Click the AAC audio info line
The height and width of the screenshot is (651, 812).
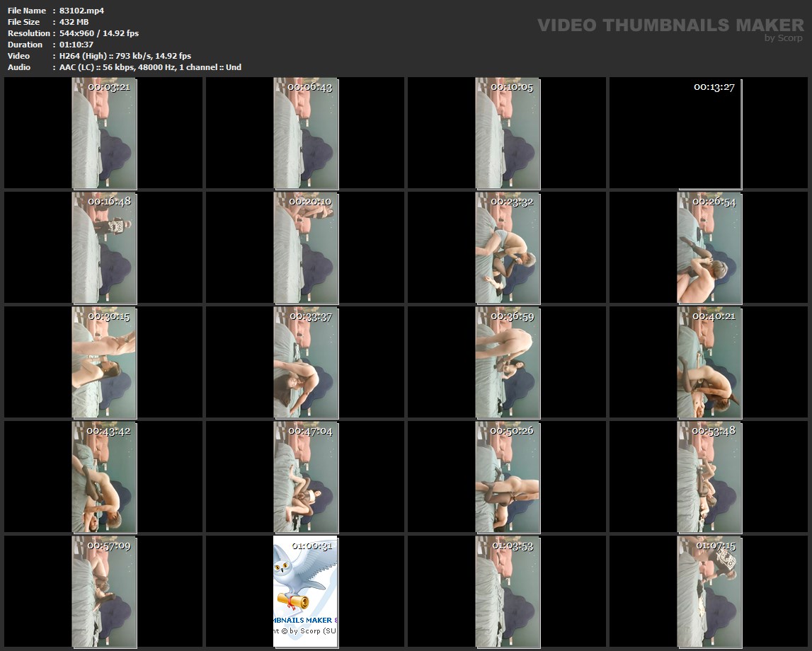150,67
